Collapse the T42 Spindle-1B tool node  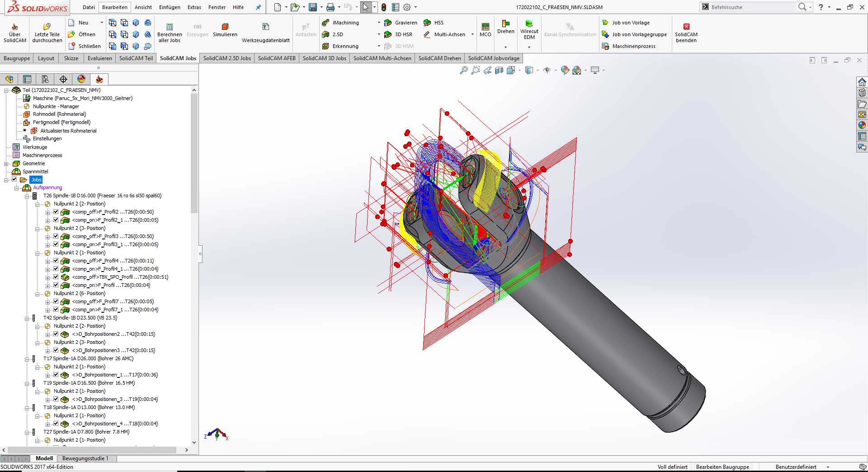click(27, 318)
